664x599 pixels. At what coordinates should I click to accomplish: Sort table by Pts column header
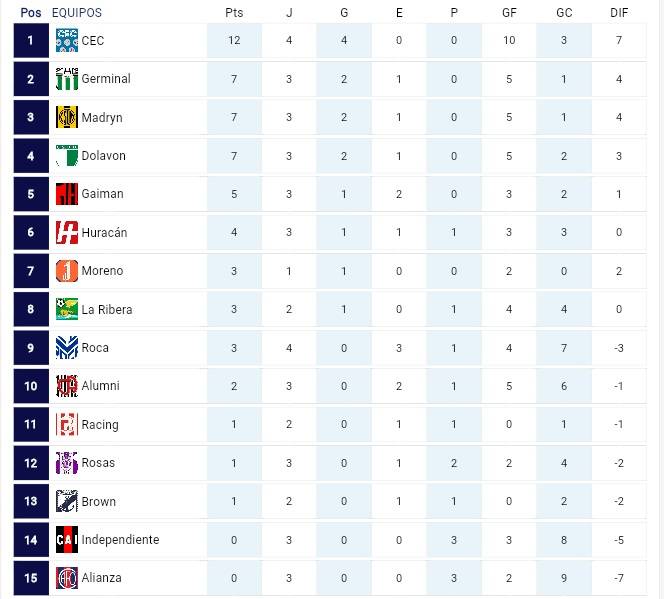point(234,13)
